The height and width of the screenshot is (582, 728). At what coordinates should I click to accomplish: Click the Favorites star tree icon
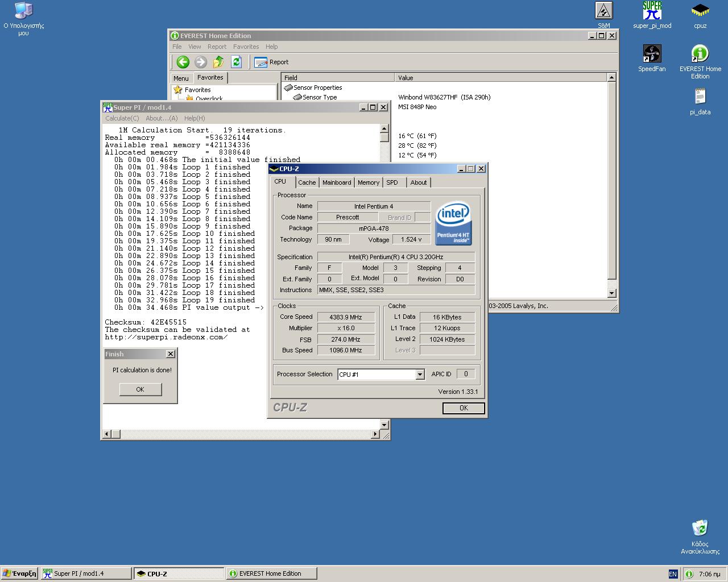pyautogui.click(x=178, y=90)
